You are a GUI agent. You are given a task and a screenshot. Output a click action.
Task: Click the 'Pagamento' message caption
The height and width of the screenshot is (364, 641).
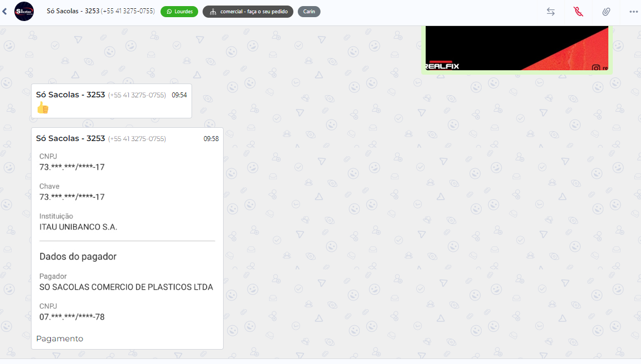coord(60,339)
